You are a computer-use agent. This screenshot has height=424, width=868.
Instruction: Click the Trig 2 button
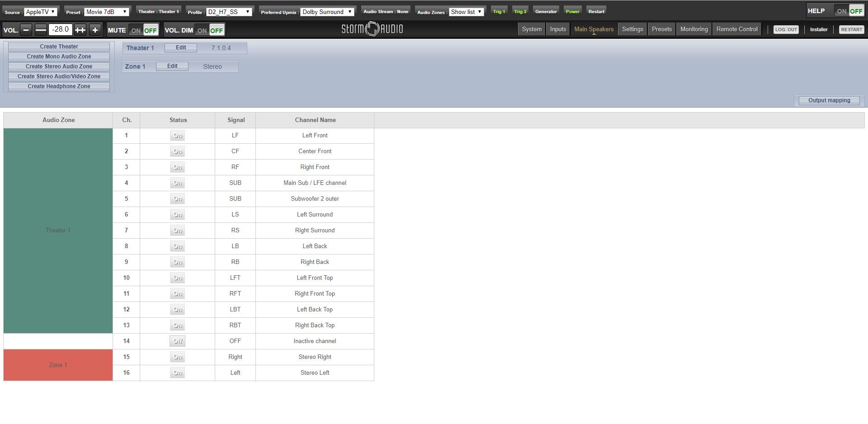click(x=520, y=11)
